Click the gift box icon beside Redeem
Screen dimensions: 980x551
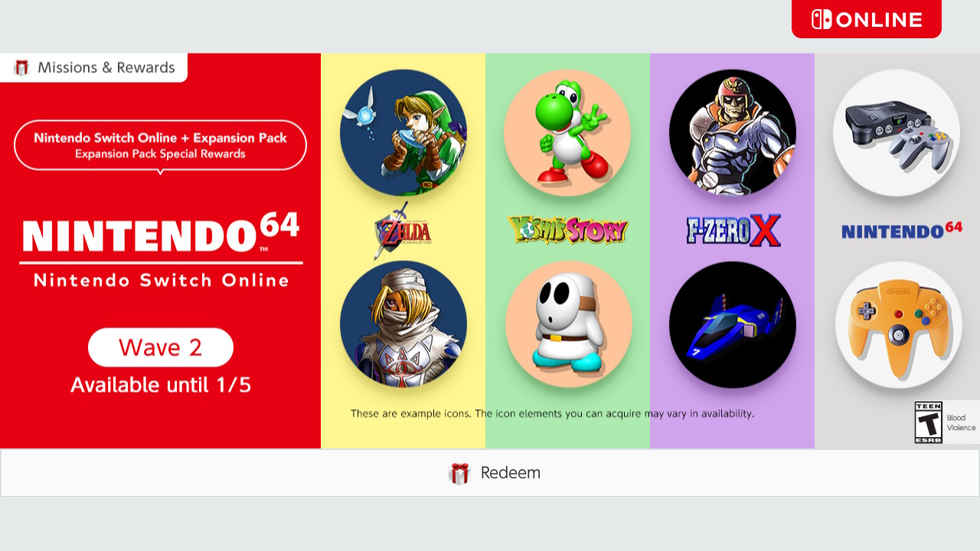pyautogui.click(x=459, y=473)
